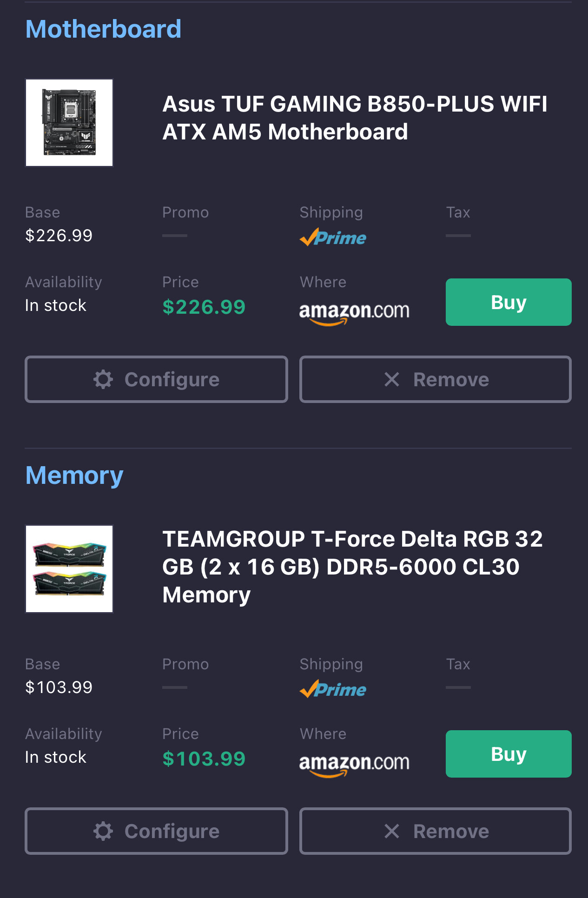Remove the memory from the build
This screenshot has width=588, height=898.
(436, 831)
